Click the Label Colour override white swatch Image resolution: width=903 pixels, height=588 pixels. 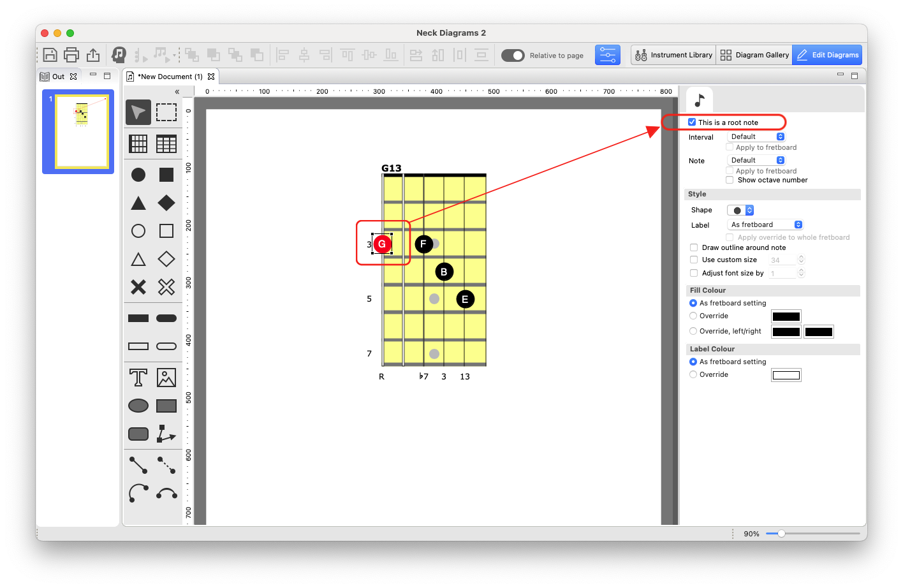(x=786, y=375)
